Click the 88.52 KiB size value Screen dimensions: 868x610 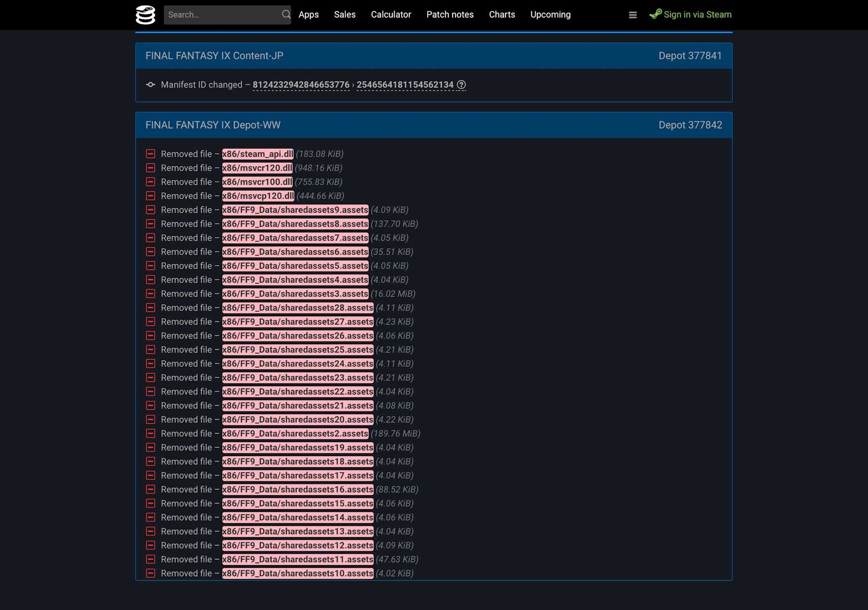pos(397,489)
